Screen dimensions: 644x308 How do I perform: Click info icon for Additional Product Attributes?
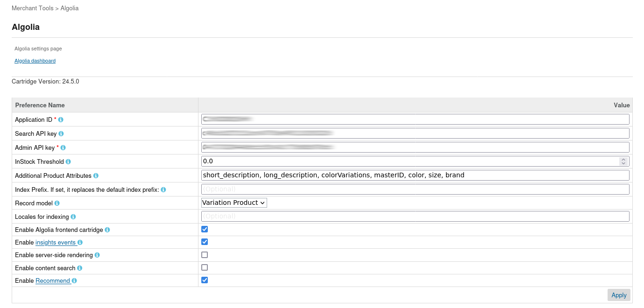[x=96, y=176]
